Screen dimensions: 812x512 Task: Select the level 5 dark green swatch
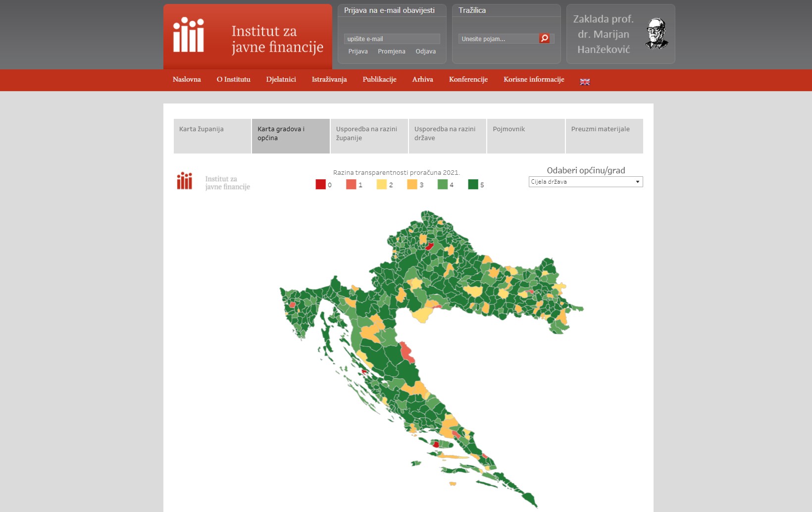473,184
